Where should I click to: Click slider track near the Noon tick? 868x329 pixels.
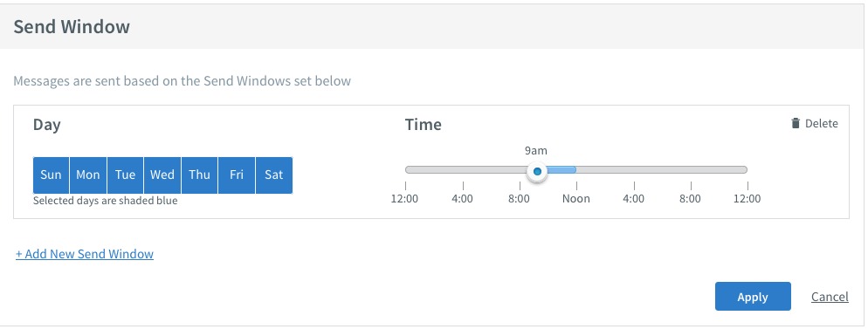pos(577,170)
